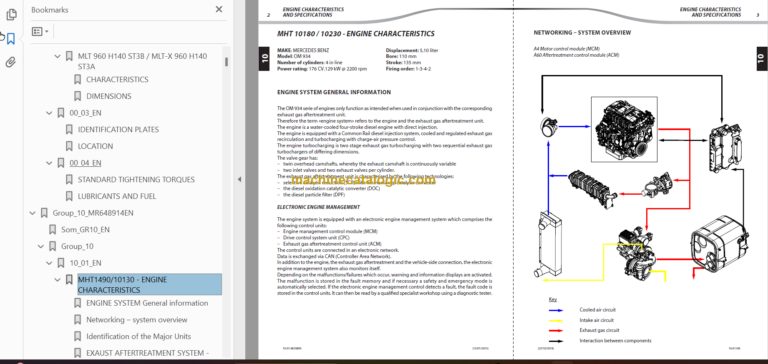768x364 pixels.
Task: Open the LOCATION bookmark
Action: coord(95,146)
